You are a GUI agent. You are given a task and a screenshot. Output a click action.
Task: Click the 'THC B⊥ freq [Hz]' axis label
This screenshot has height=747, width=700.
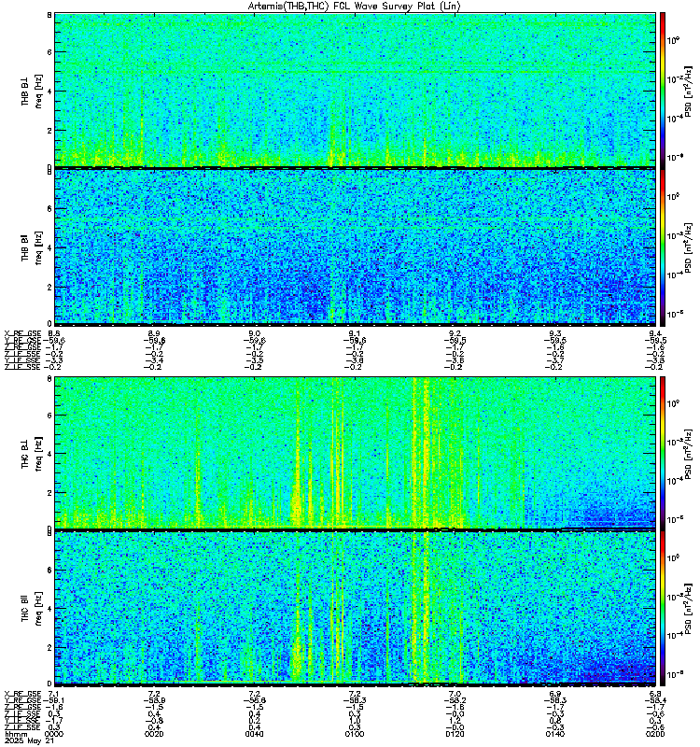32,453
